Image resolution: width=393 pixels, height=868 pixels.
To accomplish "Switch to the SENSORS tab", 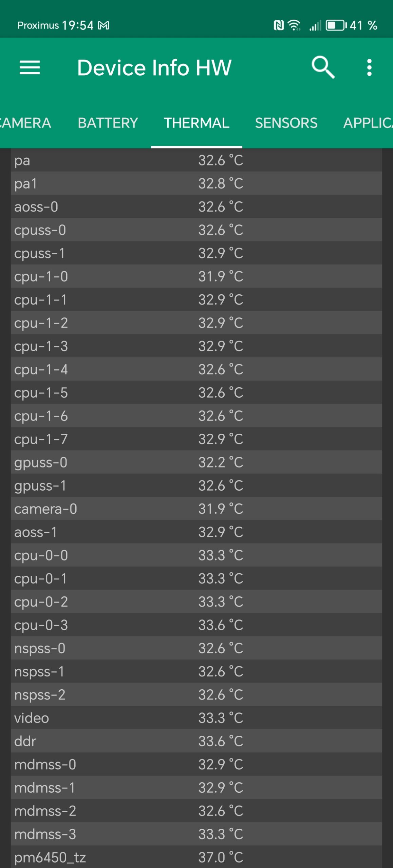I will [x=286, y=123].
